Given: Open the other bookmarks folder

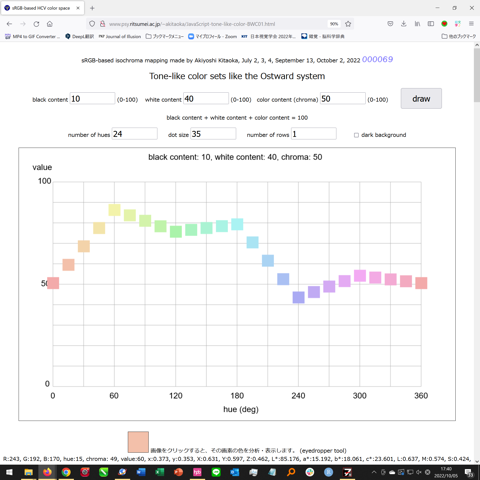Looking at the screenshot, I should coord(458,36).
